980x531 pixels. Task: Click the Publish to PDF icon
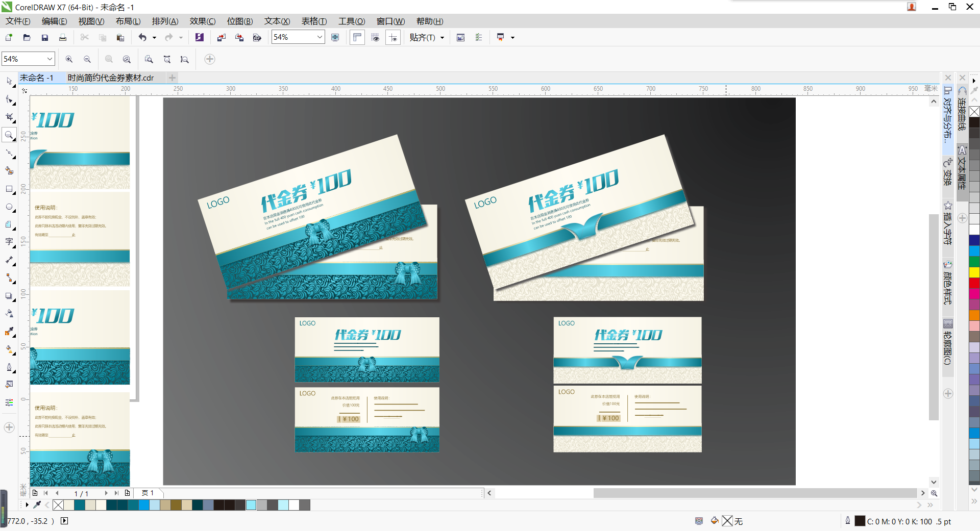click(x=257, y=37)
